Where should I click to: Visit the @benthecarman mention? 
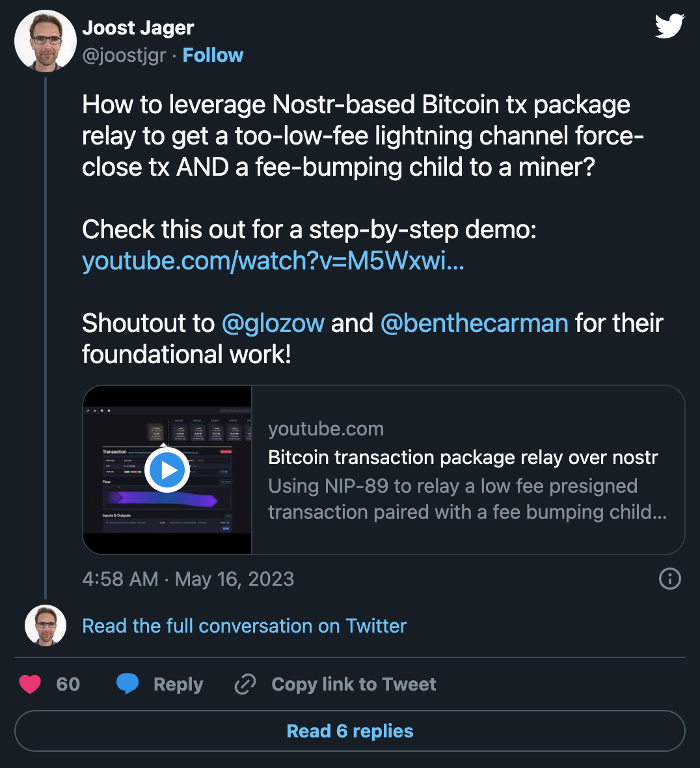click(x=474, y=323)
